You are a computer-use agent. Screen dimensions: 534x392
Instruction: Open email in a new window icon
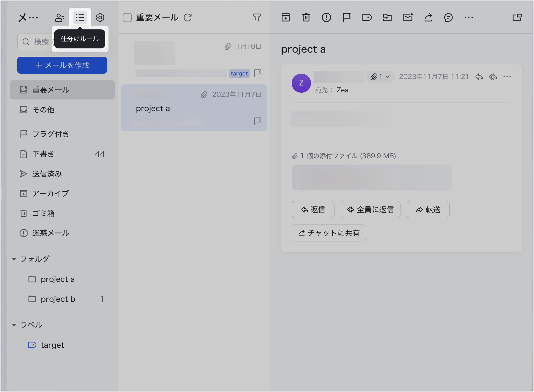517,18
